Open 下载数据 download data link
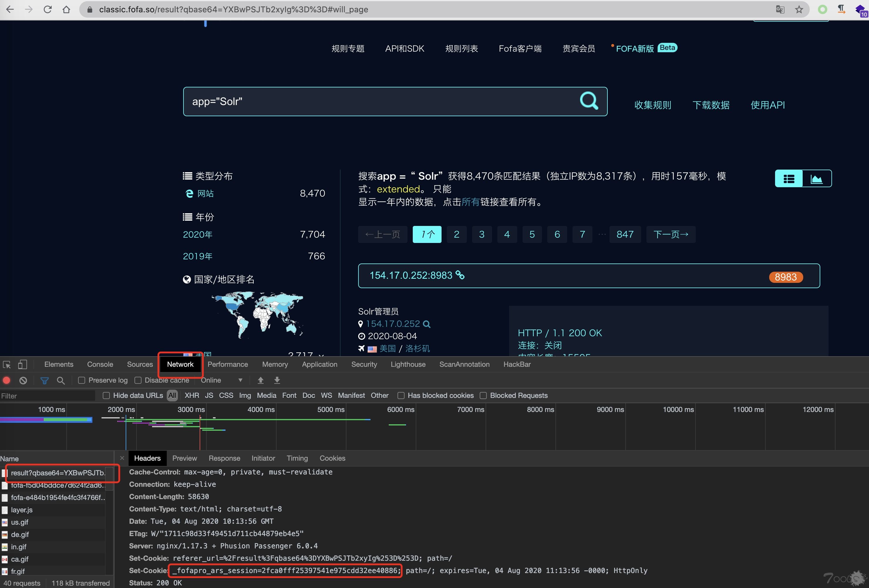Image resolution: width=869 pixels, height=588 pixels. pos(711,105)
